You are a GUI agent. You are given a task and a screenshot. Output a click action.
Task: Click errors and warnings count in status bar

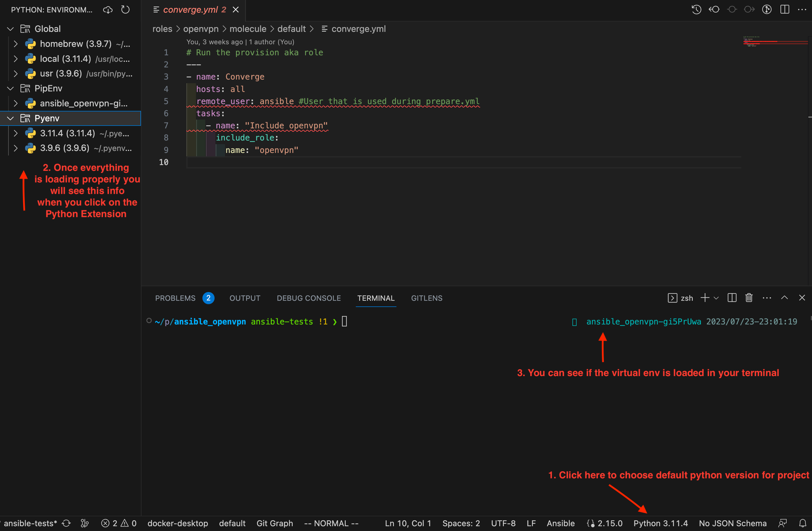[x=119, y=523]
